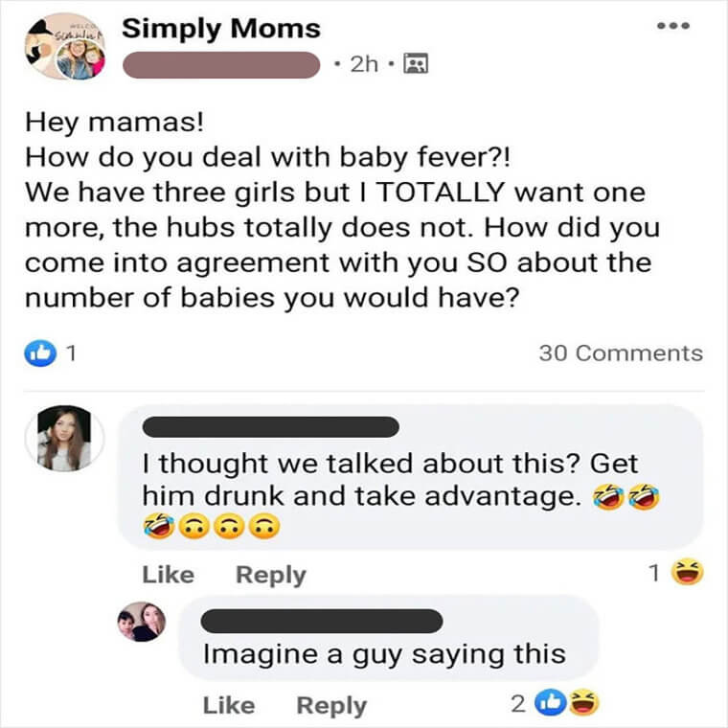Image resolution: width=728 pixels, height=728 pixels.
Task: Open first commenter's profile photo
Action: coord(64,439)
